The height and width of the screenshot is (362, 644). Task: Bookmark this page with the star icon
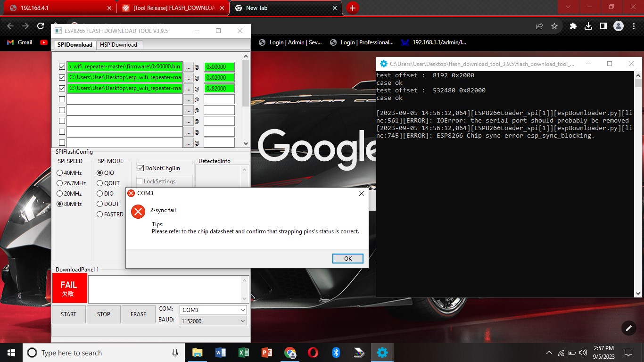(554, 26)
